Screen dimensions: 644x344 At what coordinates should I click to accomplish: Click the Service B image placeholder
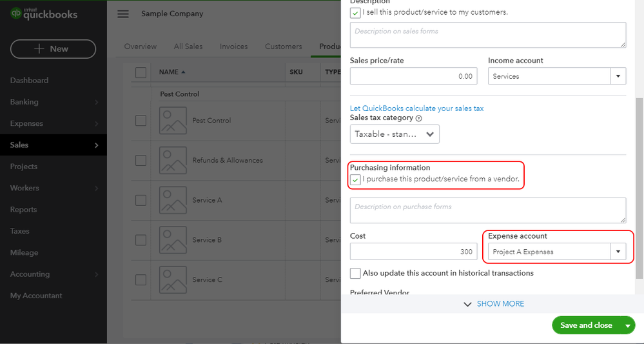173,240
